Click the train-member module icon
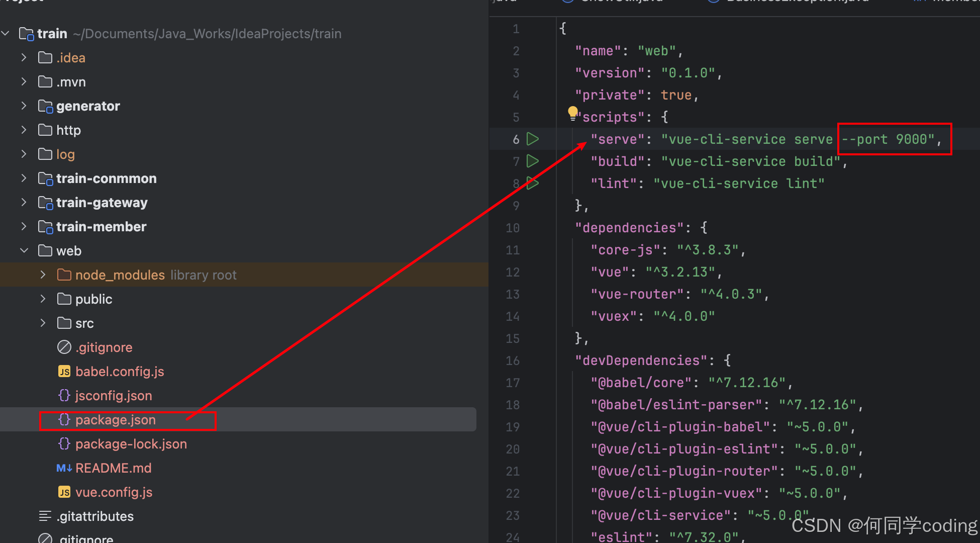Viewport: 980px width, 543px height. 45,227
